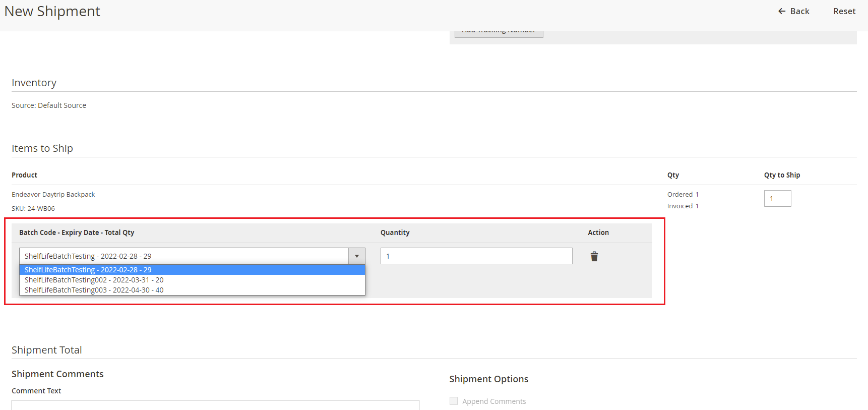Click the Inventory section heading

[34, 83]
